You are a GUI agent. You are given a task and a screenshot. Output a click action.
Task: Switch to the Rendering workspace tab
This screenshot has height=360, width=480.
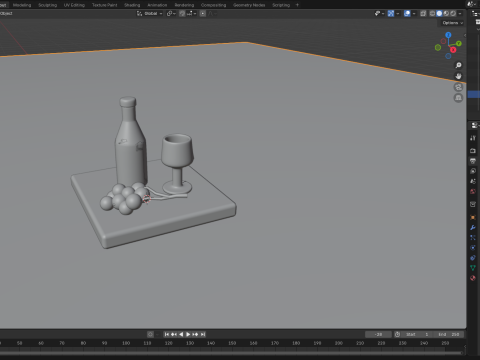tap(184, 5)
